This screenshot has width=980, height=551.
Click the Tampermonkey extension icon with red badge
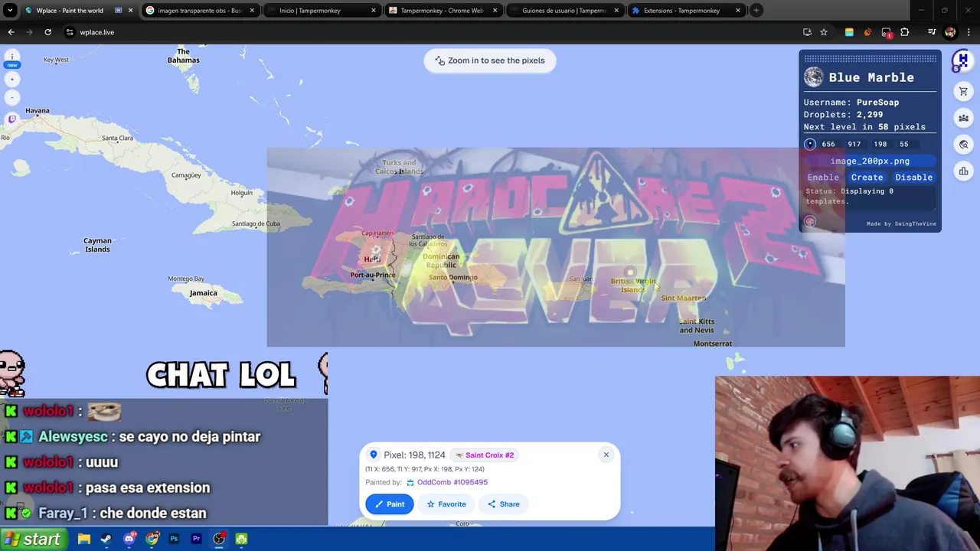887,32
